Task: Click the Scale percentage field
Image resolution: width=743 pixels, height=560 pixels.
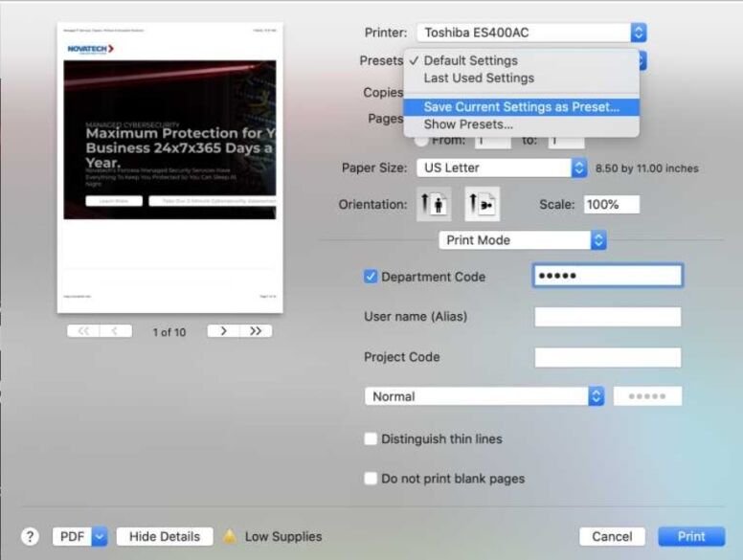Action: 610,205
